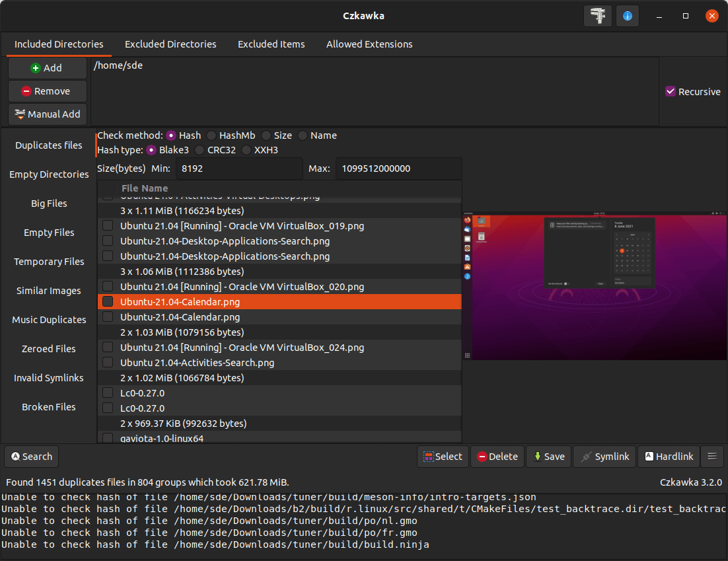Select the group row 2 x 969.37 KiB
The width and height of the screenshot is (728, 561).
(279, 424)
